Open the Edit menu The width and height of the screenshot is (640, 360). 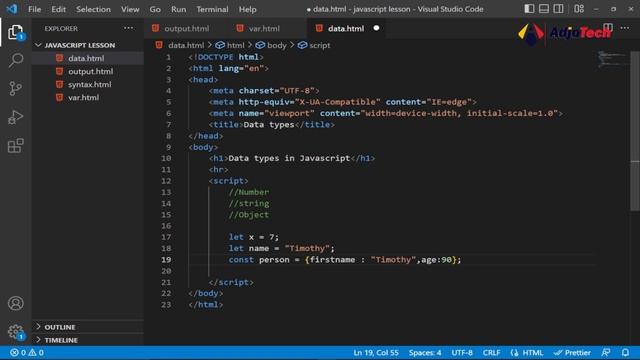58,9
